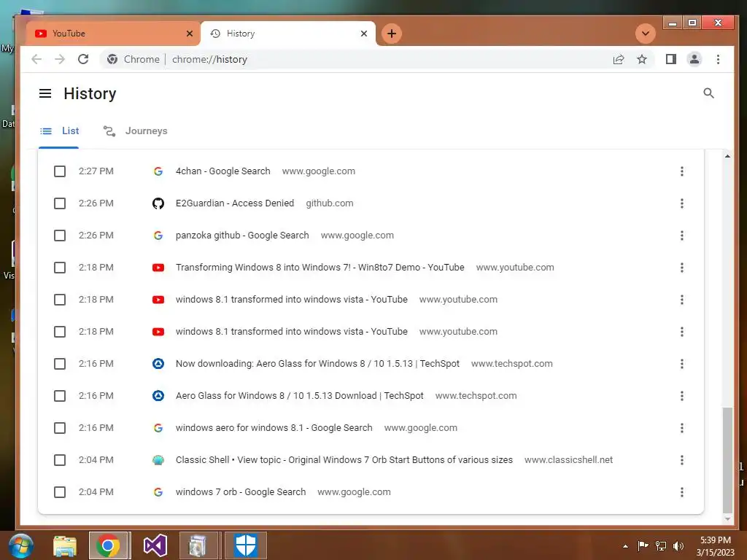Screen dimensions: 747x560
Task: Open actions menu for E2Guardian entry
Action: [682, 203]
